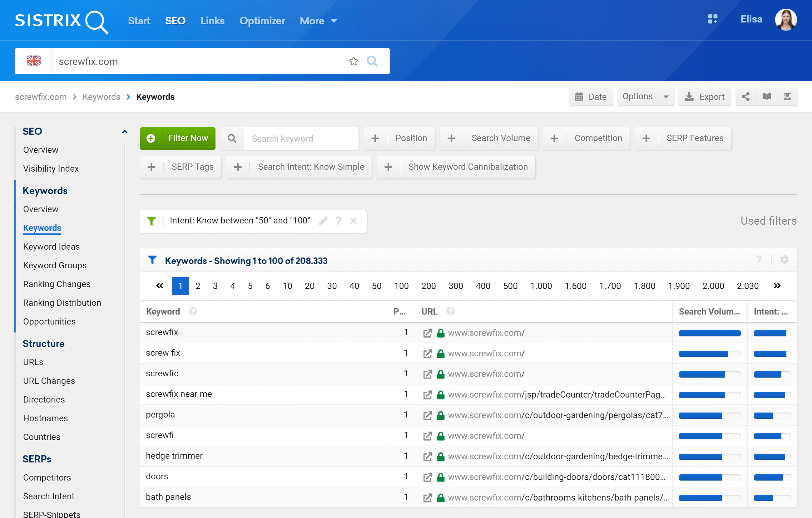Add a Competition filter

point(586,138)
